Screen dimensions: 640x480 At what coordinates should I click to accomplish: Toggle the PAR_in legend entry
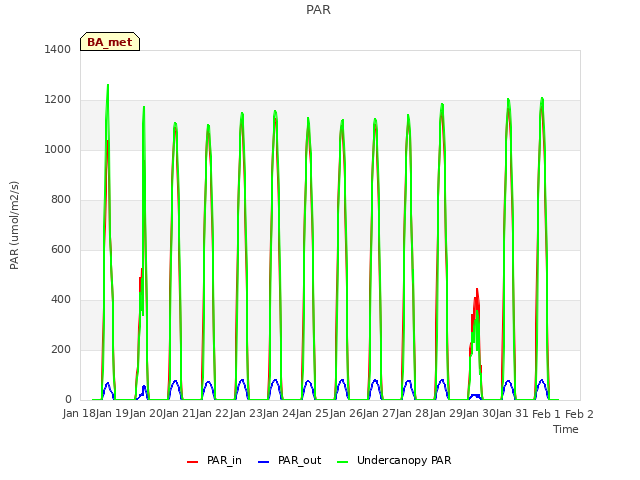point(215,460)
